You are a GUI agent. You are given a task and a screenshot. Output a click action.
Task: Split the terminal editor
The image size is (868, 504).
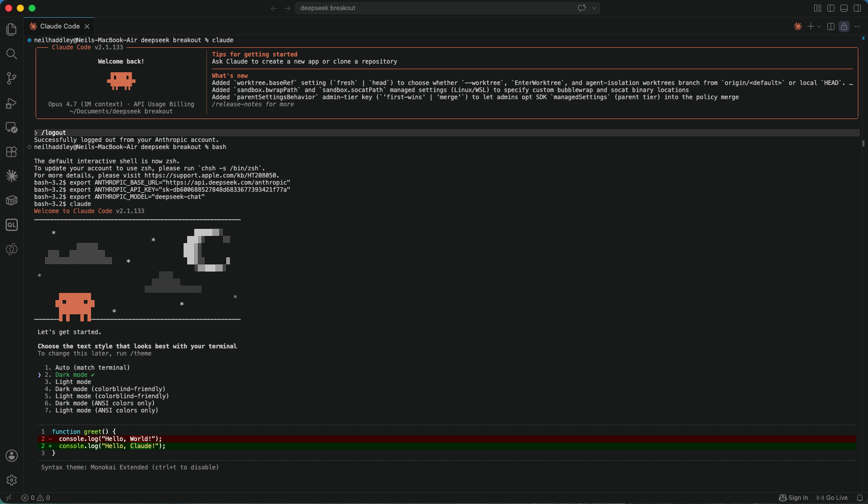[831, 26]
